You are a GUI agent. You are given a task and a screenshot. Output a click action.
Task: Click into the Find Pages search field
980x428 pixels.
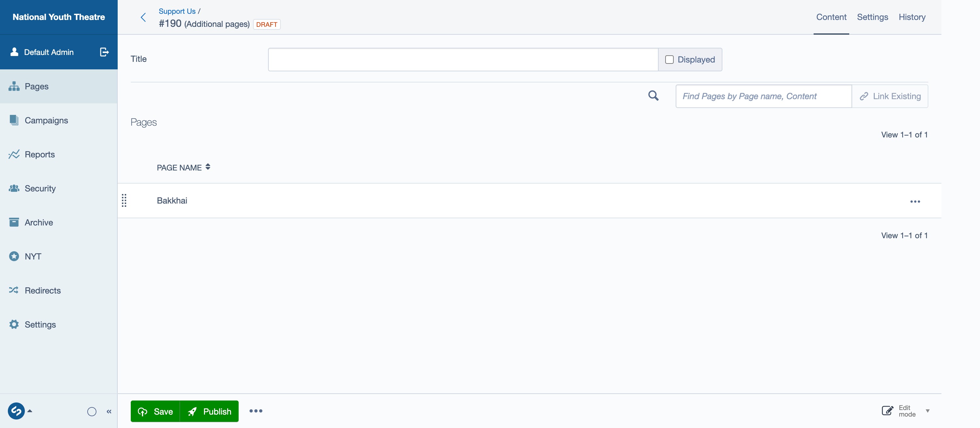[x=763, y=96]
